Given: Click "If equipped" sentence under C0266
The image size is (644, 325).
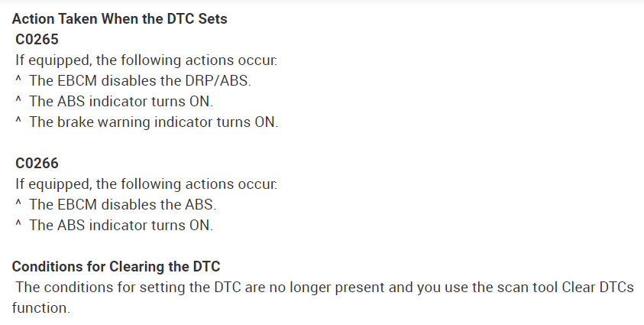Looking at the screenshot, I should tap(147, 184).
